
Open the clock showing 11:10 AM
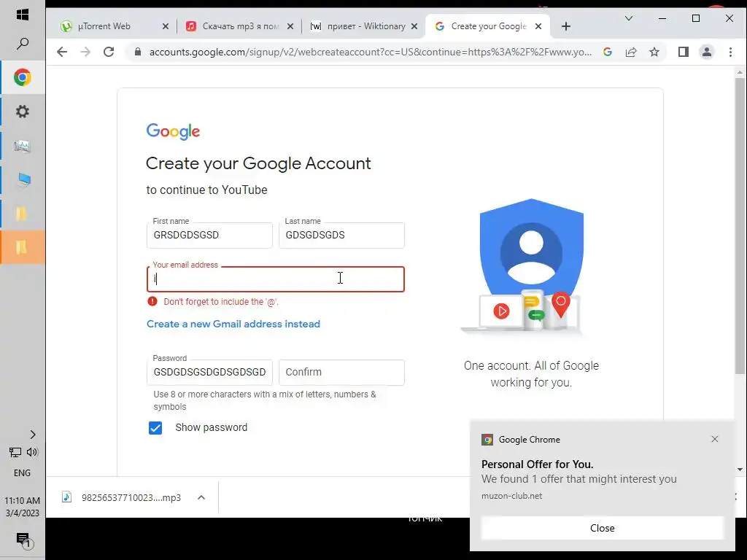point(22,507)
